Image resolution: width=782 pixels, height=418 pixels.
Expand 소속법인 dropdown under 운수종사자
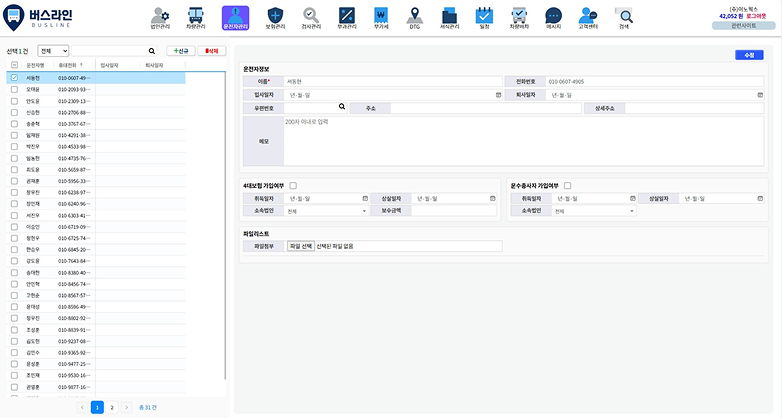point(594,211)
